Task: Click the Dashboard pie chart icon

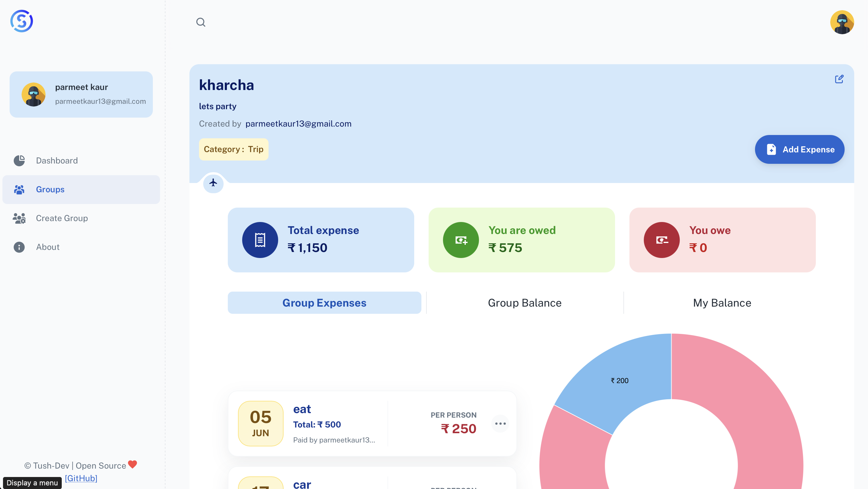Action: (19, 160)
